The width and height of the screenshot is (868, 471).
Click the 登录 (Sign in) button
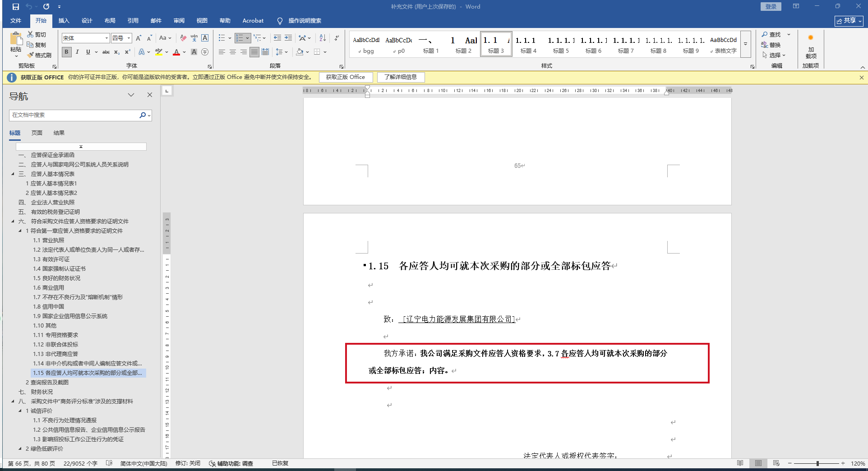point(771,6)
